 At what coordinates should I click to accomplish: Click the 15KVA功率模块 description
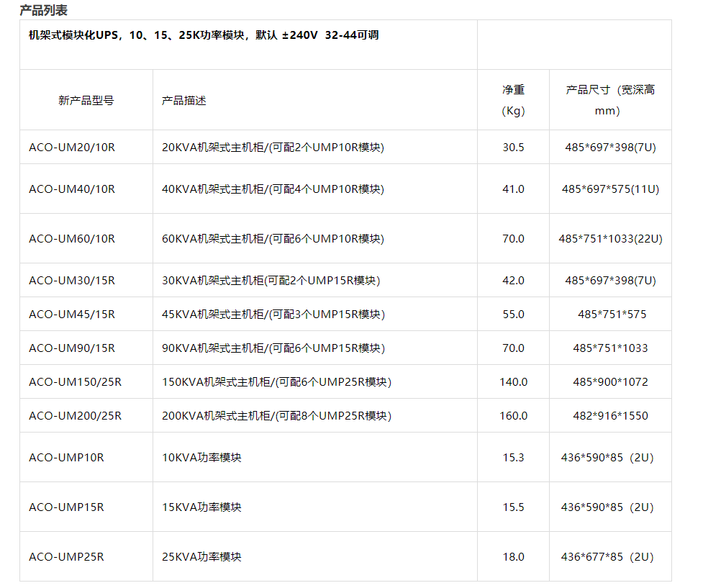[201, 507]
